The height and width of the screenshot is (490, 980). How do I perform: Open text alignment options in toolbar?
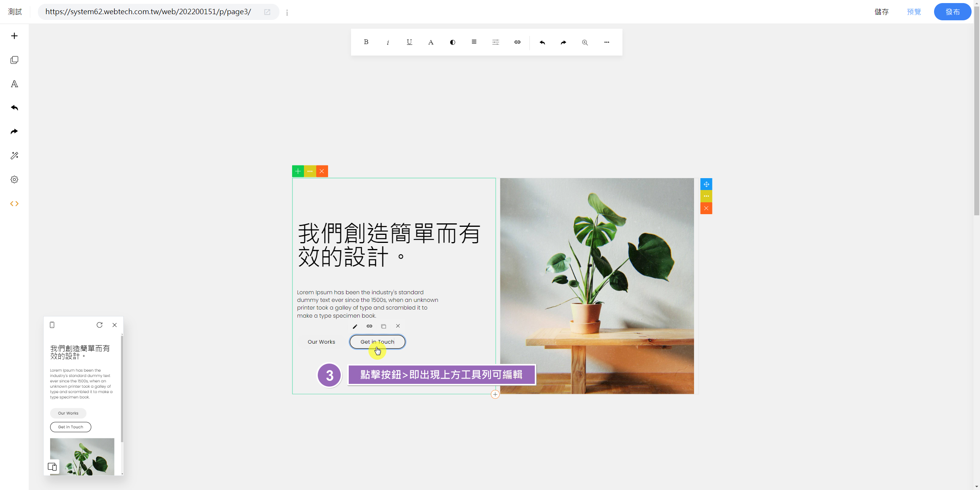pyautogui.click(x=474, y=42)
